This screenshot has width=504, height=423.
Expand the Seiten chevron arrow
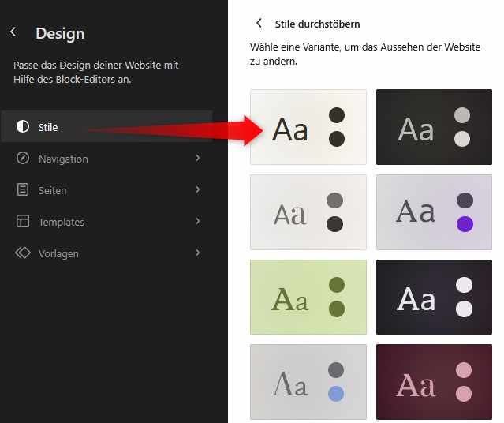pos(198,189)
